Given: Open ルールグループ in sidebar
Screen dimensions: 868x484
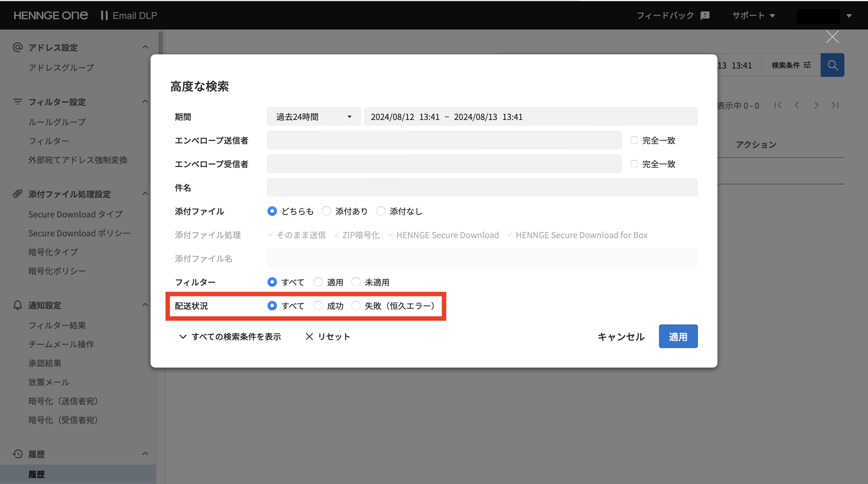Looking at the screenshot, I should [57, 122].
